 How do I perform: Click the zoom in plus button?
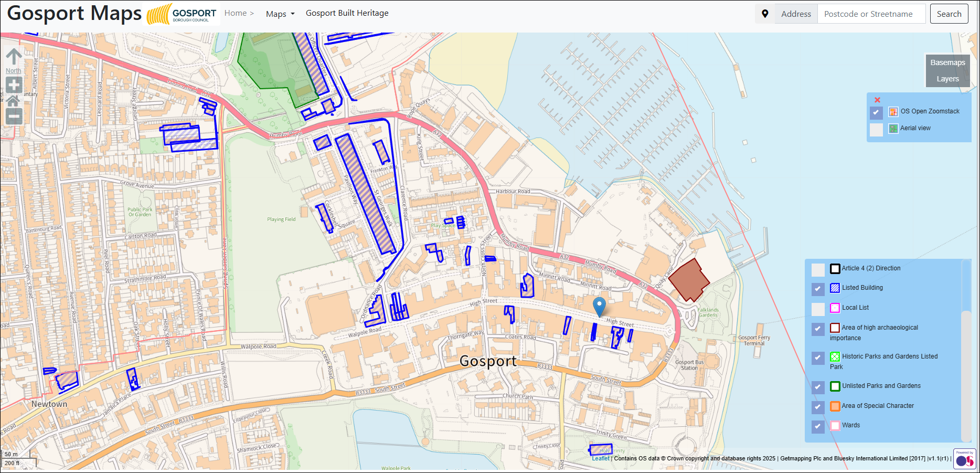click(14, 85)
